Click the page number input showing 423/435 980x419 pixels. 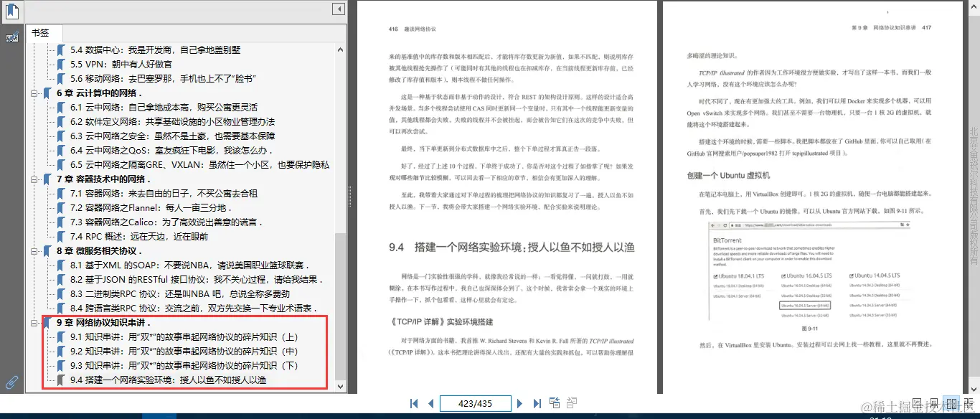click(x=475, y=403)
